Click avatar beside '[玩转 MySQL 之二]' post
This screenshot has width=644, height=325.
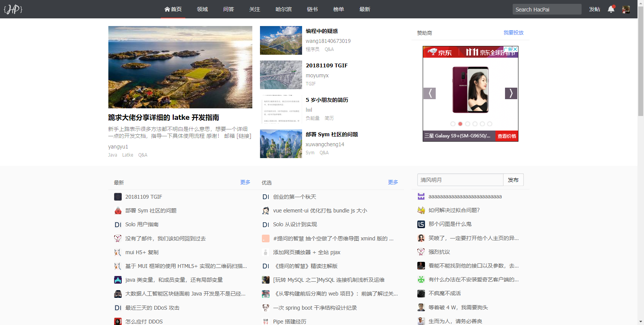pos(266,280)
